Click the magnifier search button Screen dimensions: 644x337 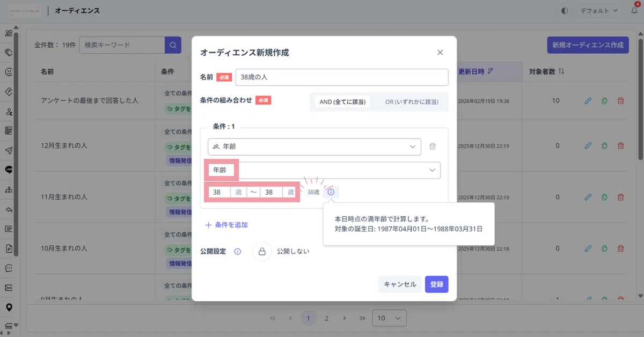point(173,45)
